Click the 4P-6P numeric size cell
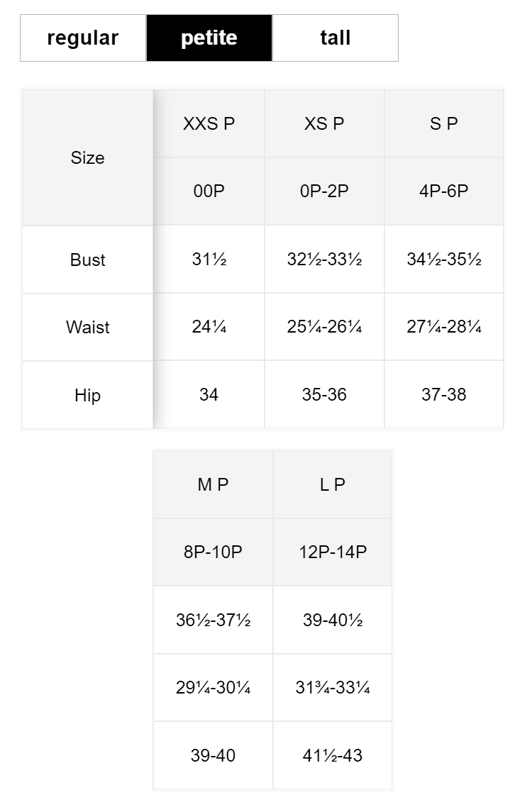 coord(444,191)
